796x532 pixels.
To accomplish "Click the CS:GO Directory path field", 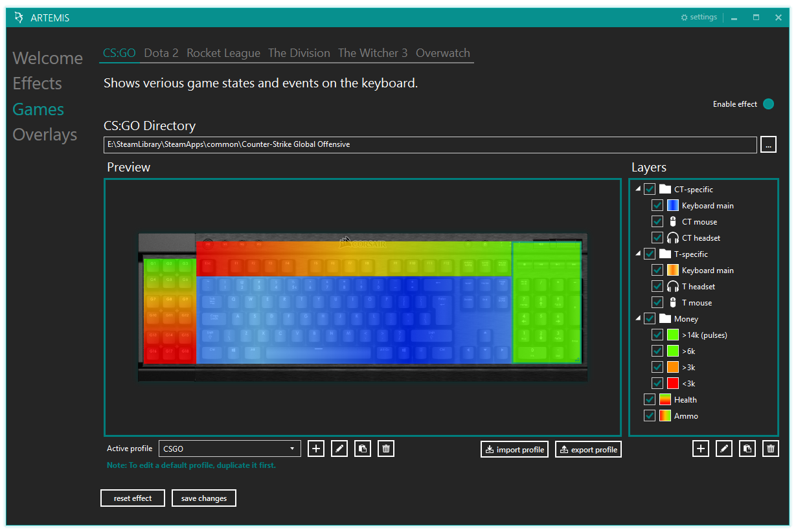I will [430, 144].
